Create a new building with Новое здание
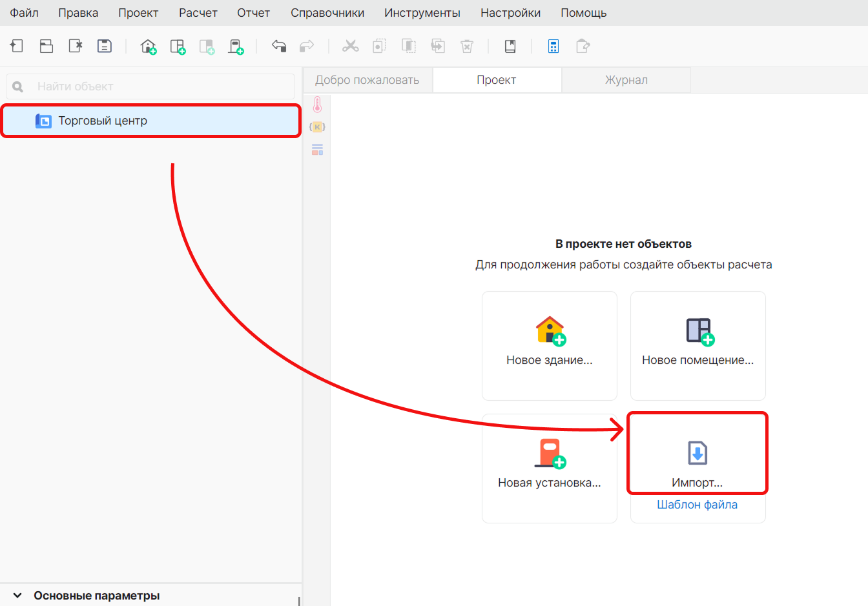This screenshot has height=606, width=868. coord(550,346)
